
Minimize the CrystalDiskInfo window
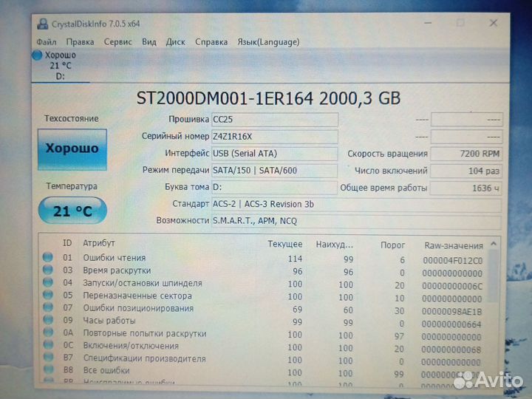(x=428, y=23)
